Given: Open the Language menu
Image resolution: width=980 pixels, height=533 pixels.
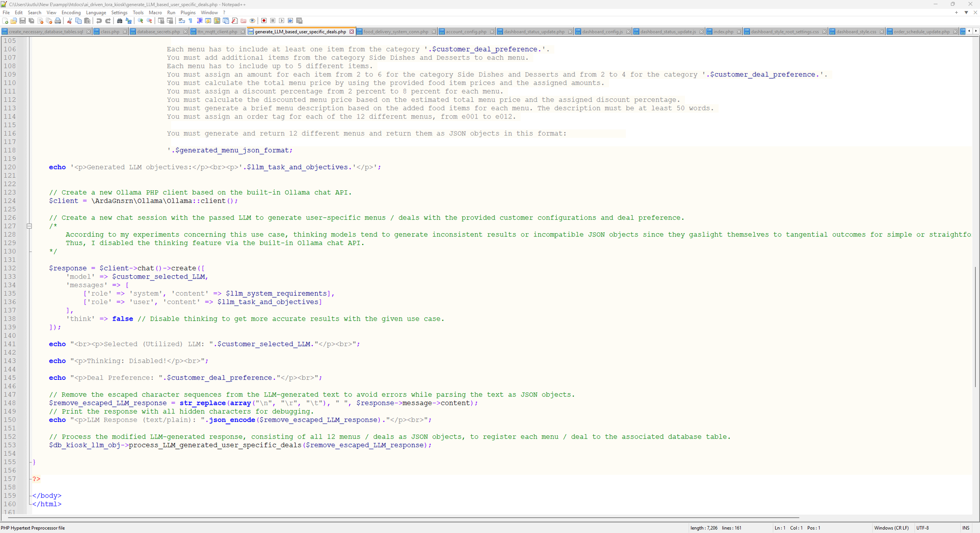Looking at the screenshot, I should click(96, 13).
